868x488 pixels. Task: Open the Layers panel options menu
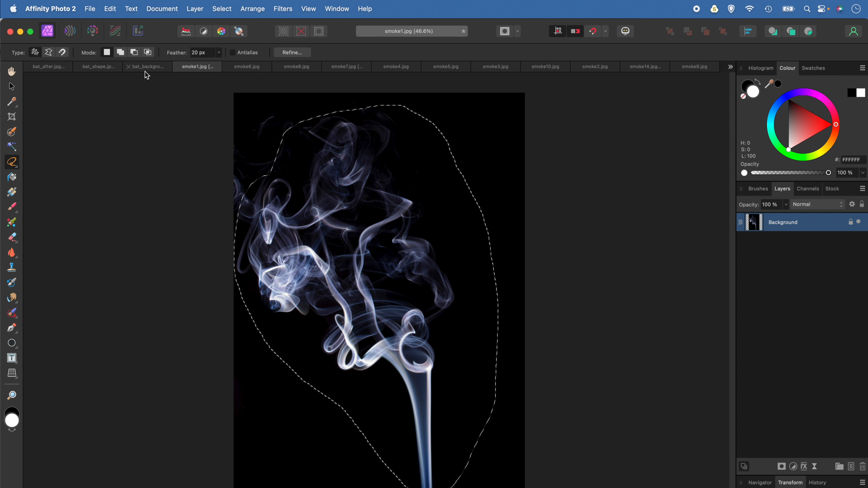862,189
